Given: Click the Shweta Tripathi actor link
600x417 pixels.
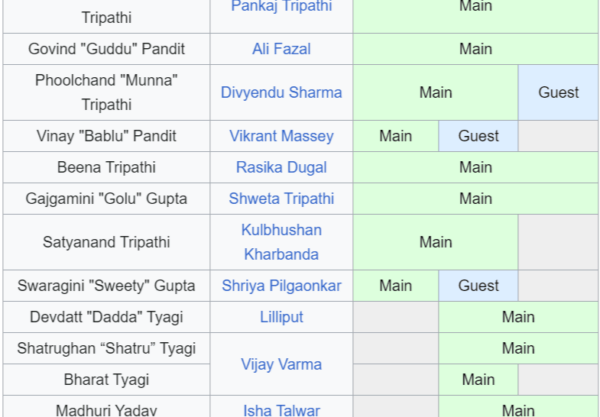Looking at the screenshot, I should tap(281, 199).
